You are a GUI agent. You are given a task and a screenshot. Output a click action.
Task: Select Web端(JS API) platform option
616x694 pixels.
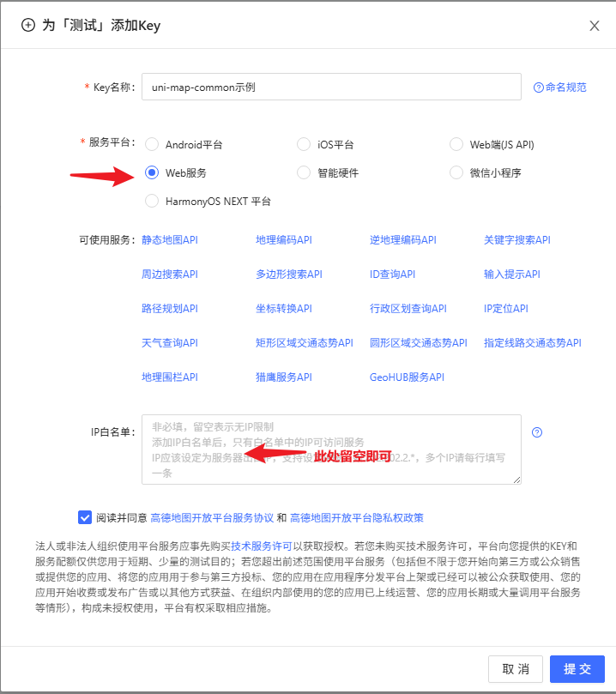(456, 145)
